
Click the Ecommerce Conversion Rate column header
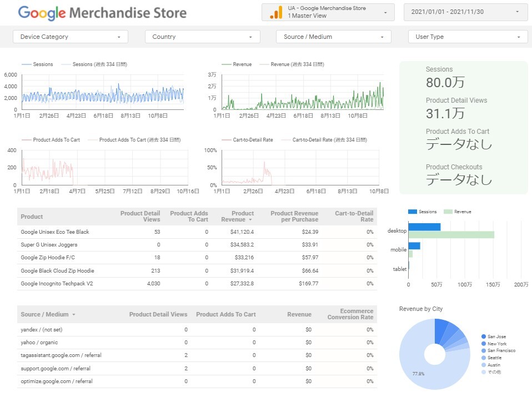(350, 314)
